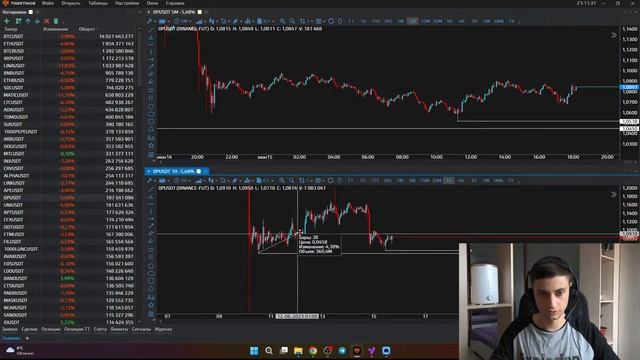Select line drawing tool on 5M chart
This screenshot has height=360, width=640.
coord(151,29)
